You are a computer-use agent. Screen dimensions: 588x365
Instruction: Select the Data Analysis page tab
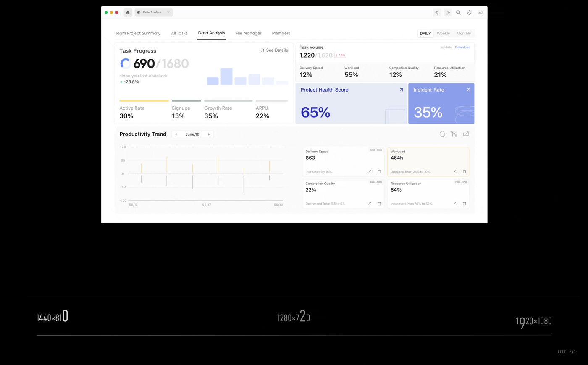[x=211, y=33]
